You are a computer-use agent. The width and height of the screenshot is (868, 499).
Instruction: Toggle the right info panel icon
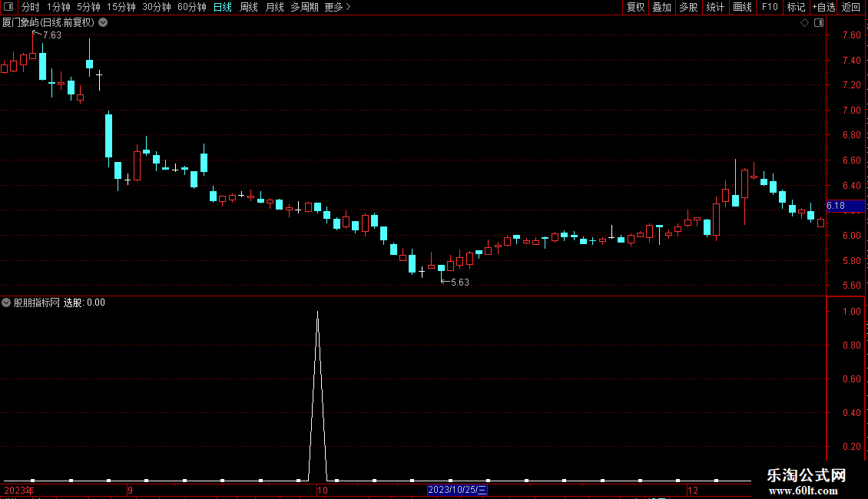click(819, 23)
